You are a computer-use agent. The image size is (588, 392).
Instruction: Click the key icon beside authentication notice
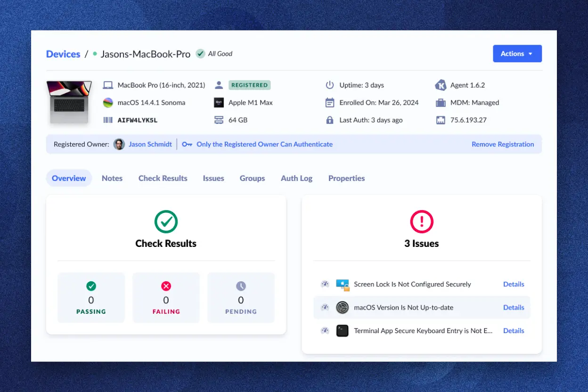[187, 144]
